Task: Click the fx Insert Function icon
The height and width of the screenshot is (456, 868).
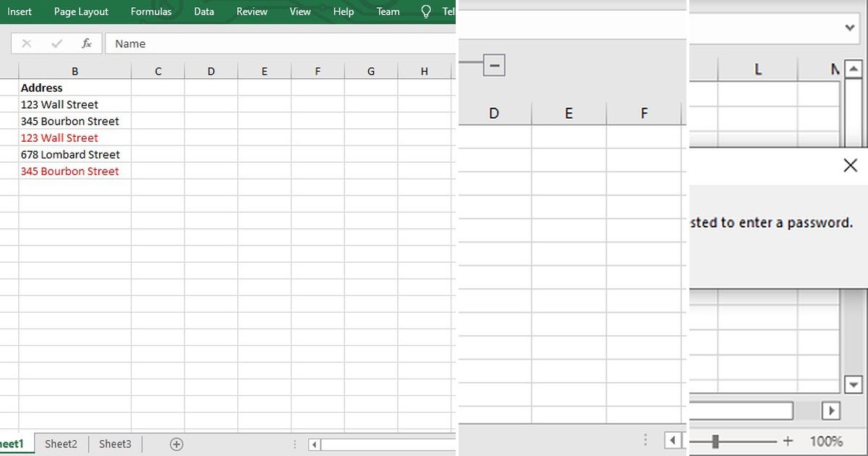Action: (87, 43)
